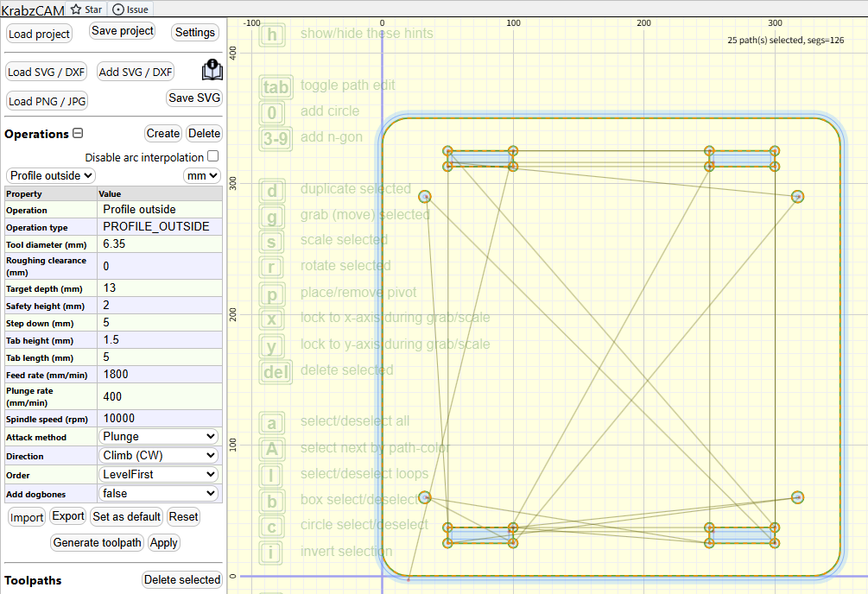Open the Profile outside operation dropdown
868x594 pixels.
(x=51, y=175)
